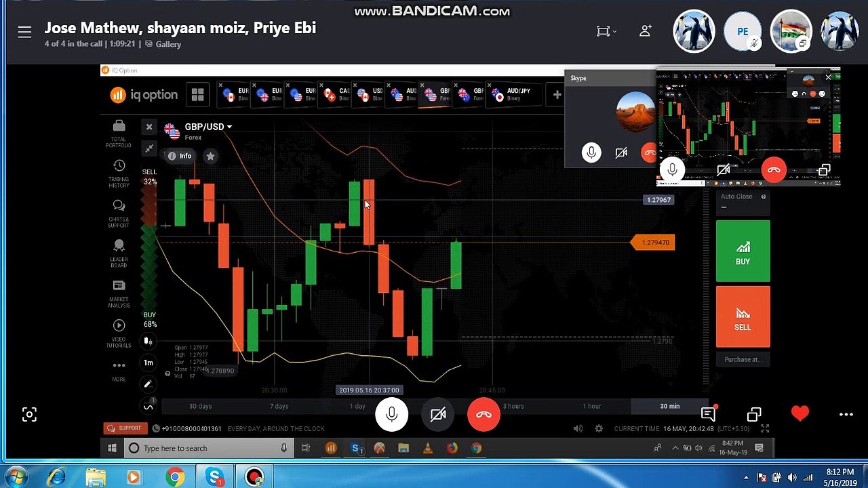Open Skype in the host taskbar
The height and width of the screenshot is (488, 868).
(216, 477)
